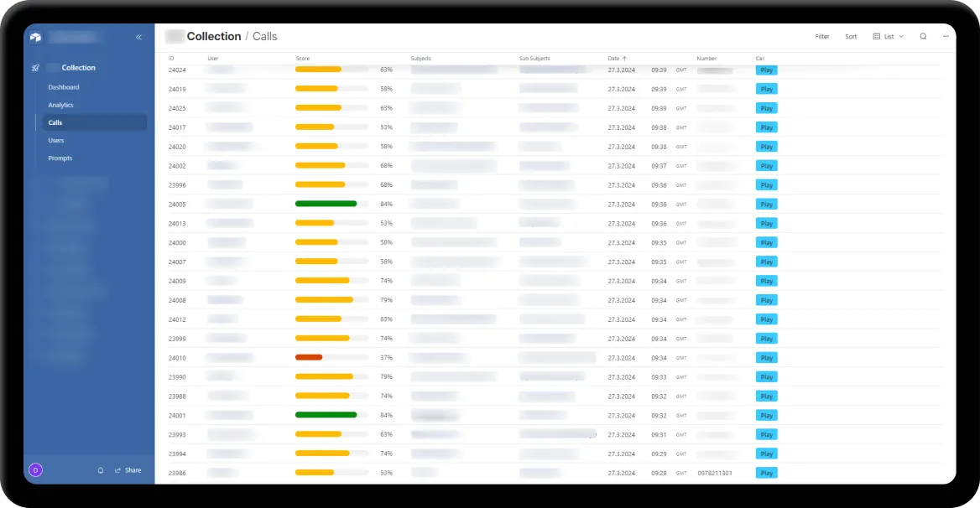The height and width of the screenshot is (508, 980).
Task: Play the call with ID 24000
Action: coord(767,243)
